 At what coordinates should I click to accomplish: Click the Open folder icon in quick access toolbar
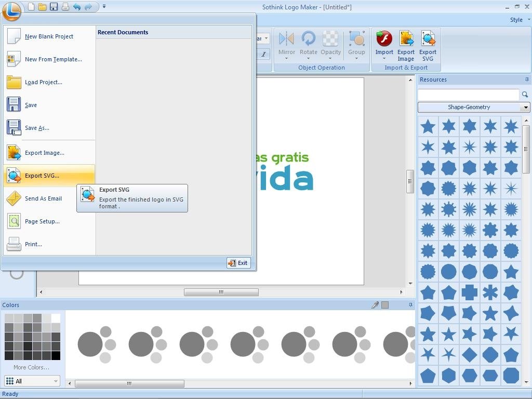coord(43,7)
